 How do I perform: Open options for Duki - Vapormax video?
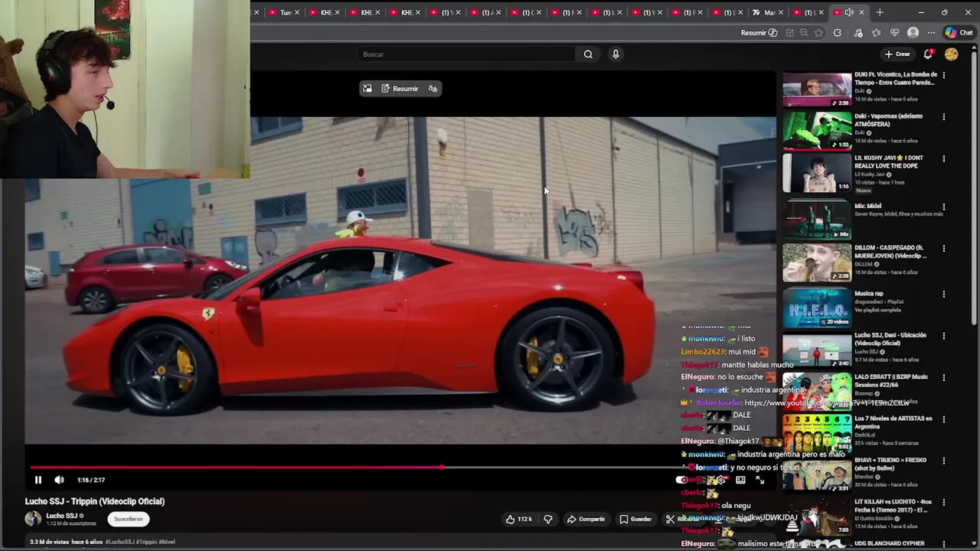[943, 117]
